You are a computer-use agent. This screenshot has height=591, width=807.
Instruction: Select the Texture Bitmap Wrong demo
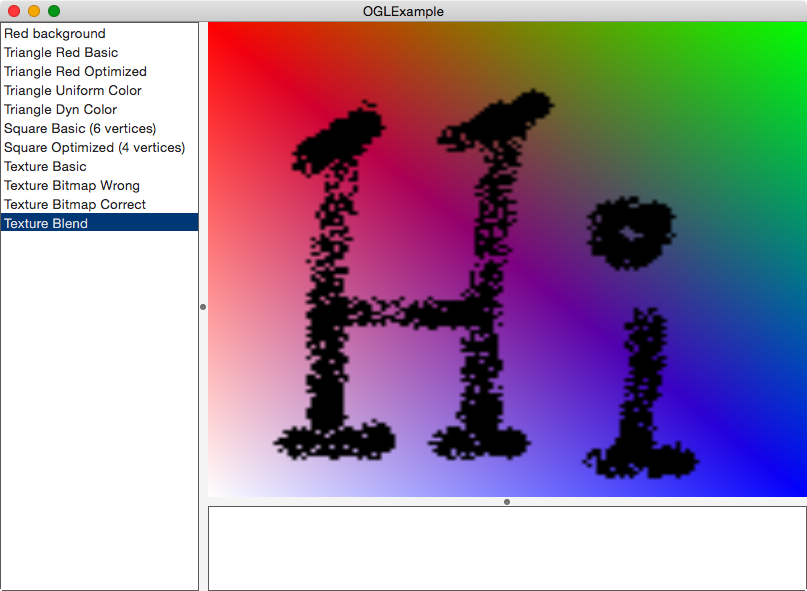(72, 185)
